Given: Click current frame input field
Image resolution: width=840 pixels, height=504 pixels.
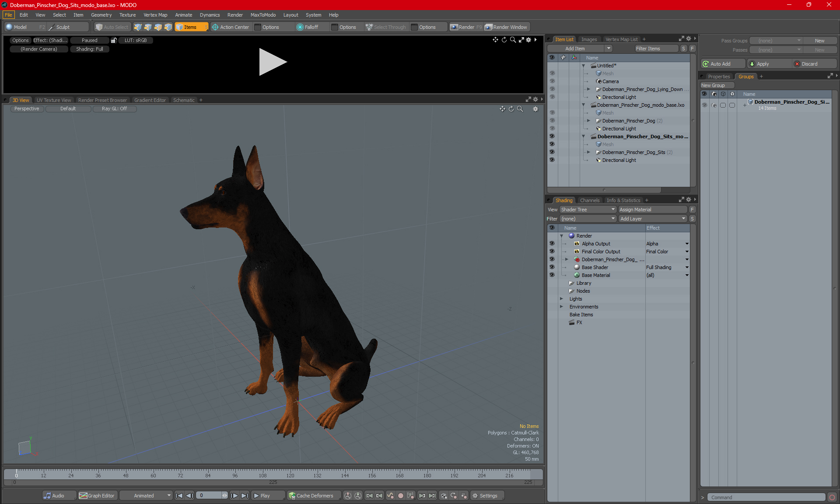Looking at the screenshot, I should tap(210, 496).
